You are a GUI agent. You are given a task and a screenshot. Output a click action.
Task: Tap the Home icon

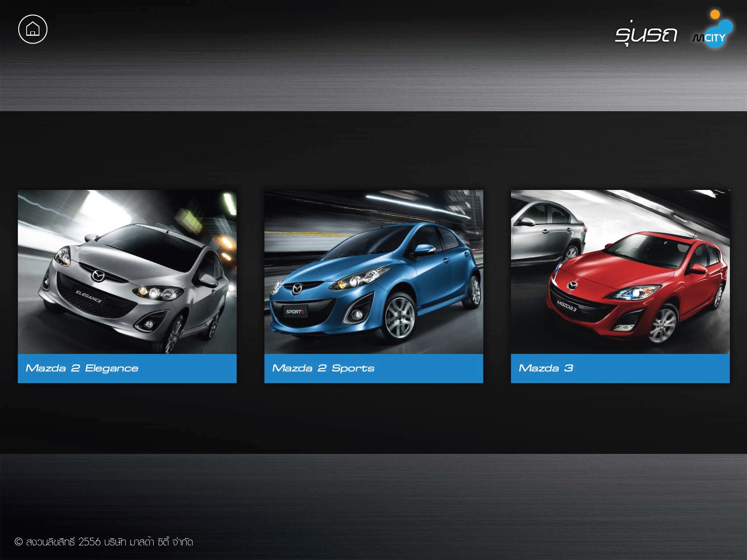33,29
